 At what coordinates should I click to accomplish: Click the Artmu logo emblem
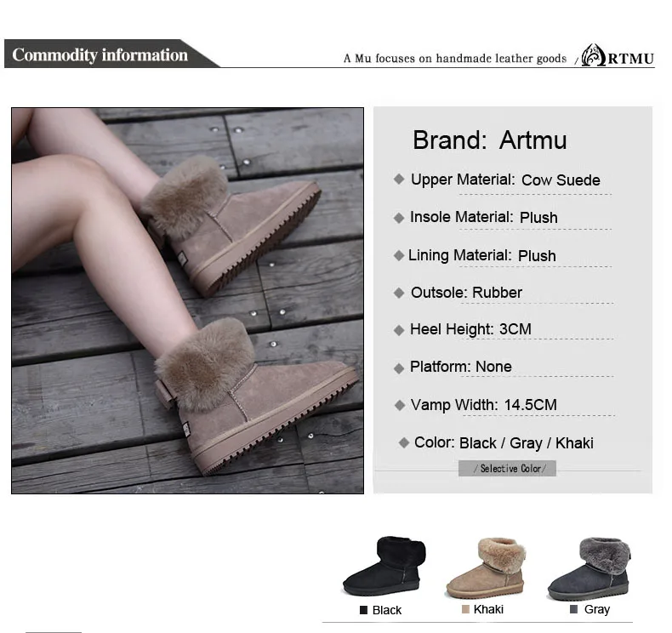pyautogui.click(x=594, y=54)
